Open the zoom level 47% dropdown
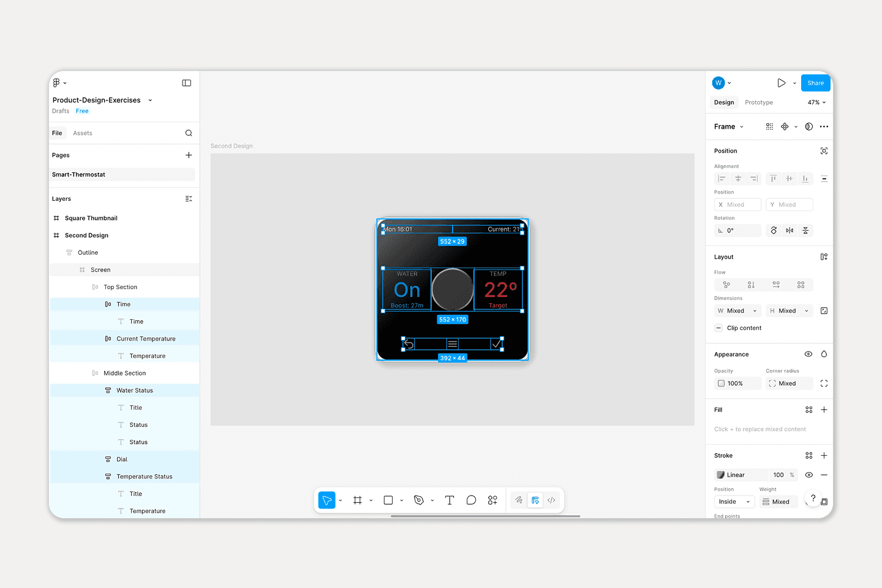882x588 pixels. click(816, 102)
